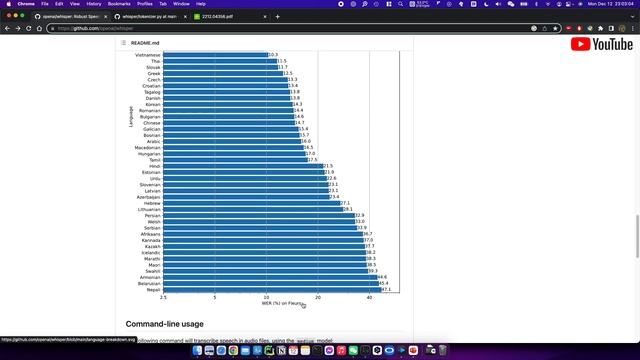640x360 pixels.
Task: Open the Trash in the dock
Action: (442, 350)
